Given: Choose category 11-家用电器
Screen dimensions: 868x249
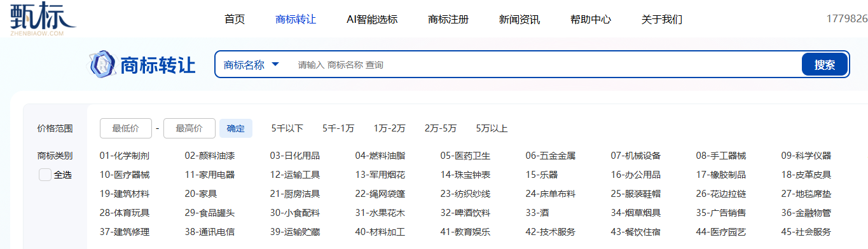Looking at the screenshot, I should coord(210,175).
